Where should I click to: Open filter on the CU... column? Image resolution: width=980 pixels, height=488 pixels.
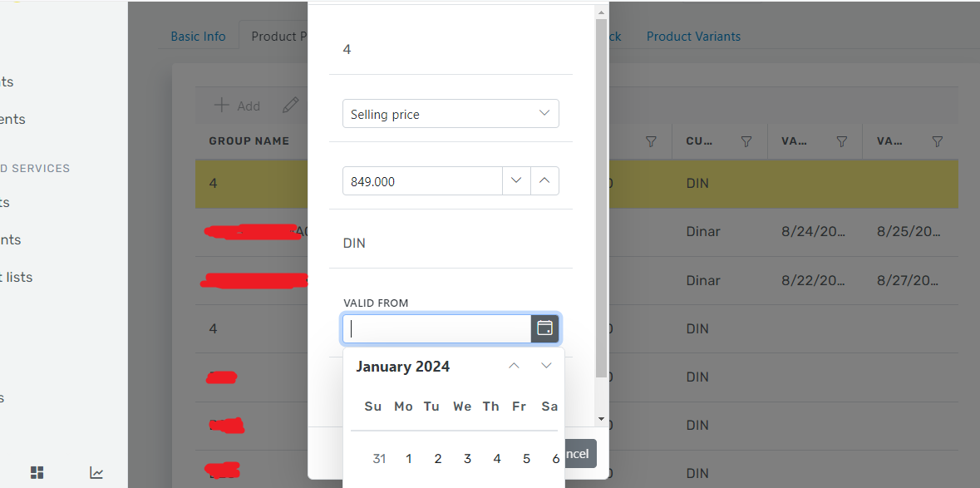[x=746, y=141]
